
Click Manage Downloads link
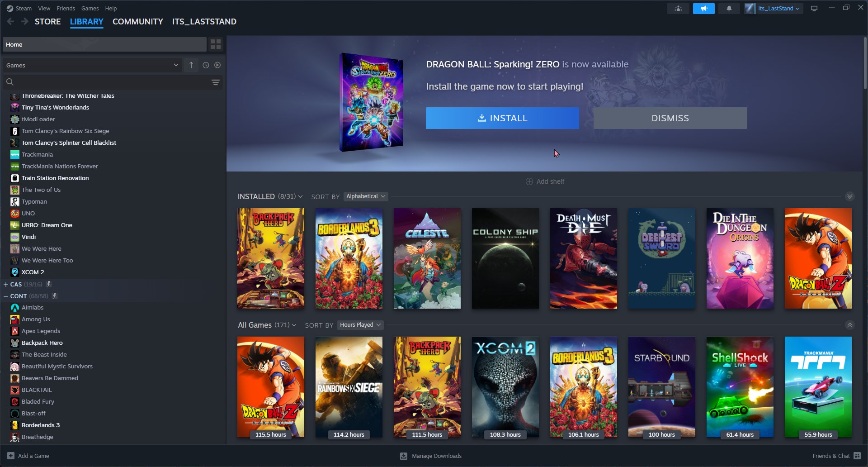437,456
